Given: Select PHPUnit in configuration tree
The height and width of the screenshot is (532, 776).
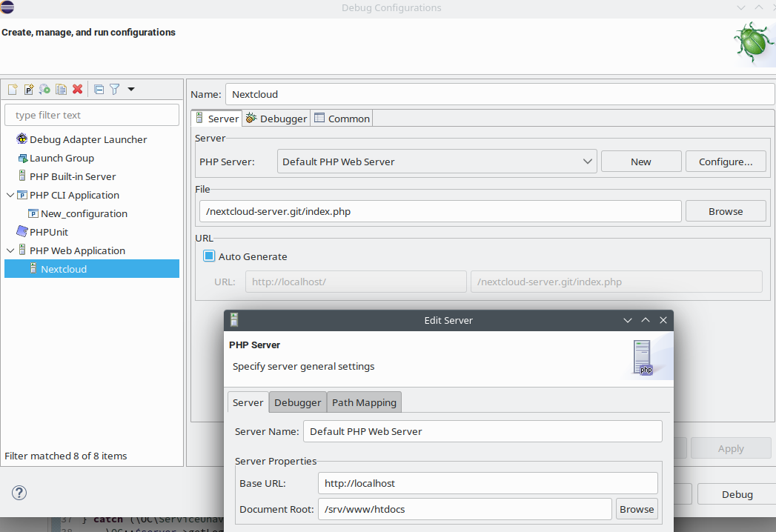Looking at the screenshot, I should click(x=49, y=232).
